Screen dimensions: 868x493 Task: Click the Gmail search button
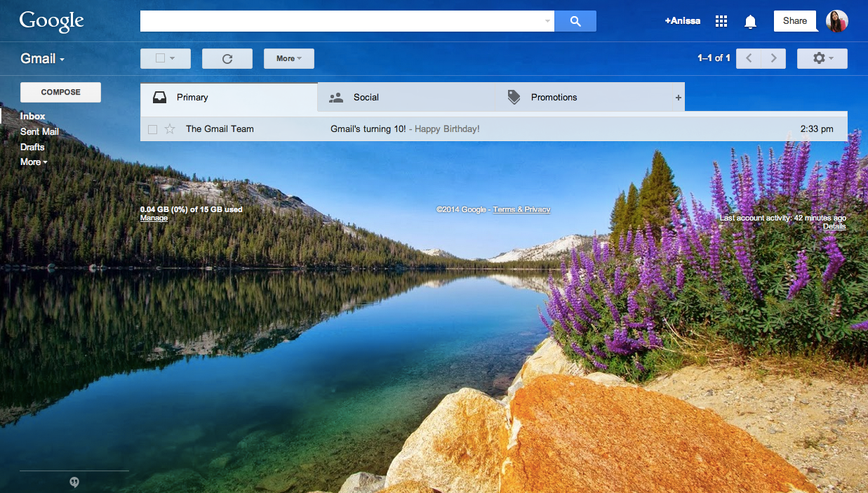click(575, 20)
